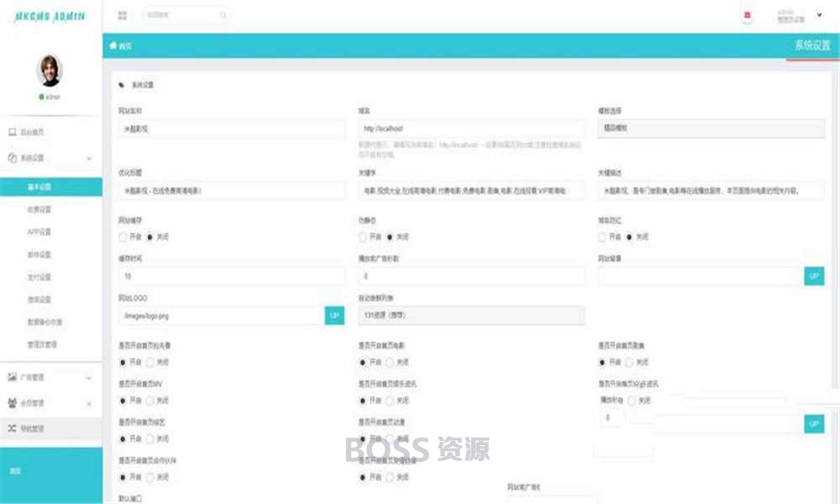Select 开启 for 是否开启首页电影
840x504 pixels.
tap(363, 363)
